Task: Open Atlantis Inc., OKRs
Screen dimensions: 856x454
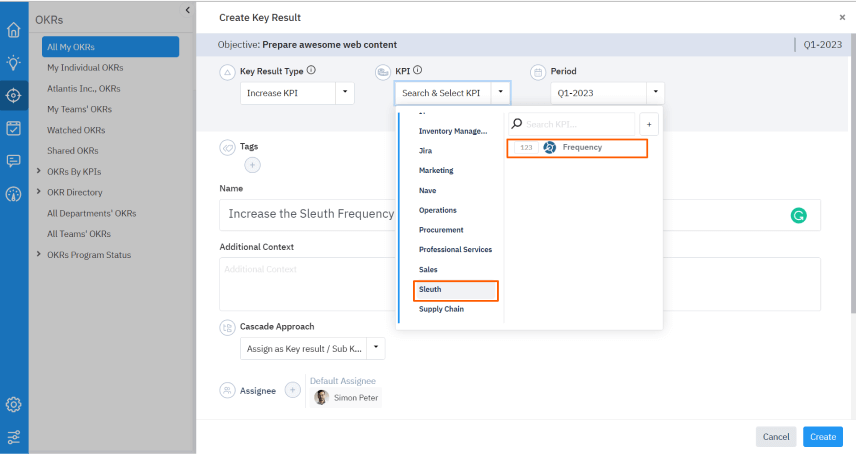Action: pos(84,88)
